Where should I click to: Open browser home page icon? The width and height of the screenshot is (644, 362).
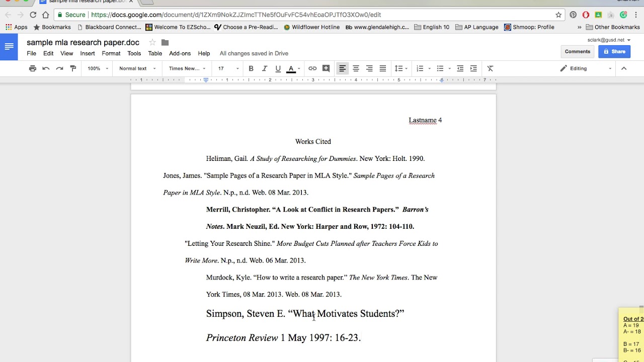click(x=46, y=15)
